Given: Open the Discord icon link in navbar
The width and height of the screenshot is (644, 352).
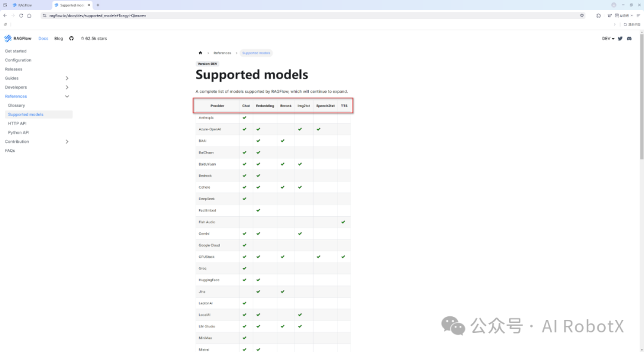Looking at the screenshot, I should [629, 39].
